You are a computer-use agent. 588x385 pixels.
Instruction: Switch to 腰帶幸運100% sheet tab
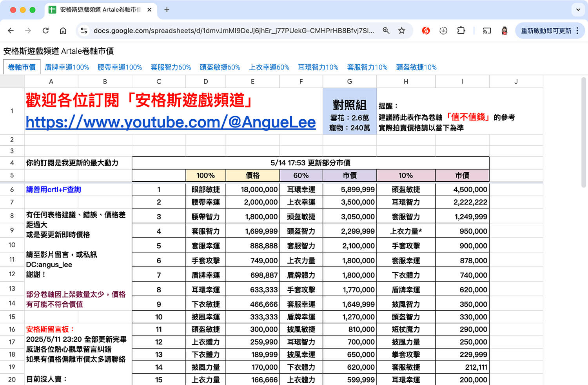pos(120,67)
